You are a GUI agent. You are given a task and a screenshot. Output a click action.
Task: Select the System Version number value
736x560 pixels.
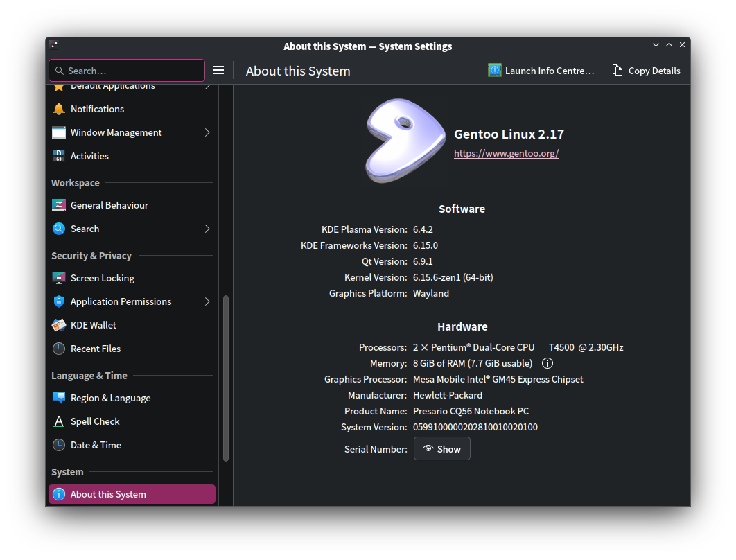tap(475, 427)
